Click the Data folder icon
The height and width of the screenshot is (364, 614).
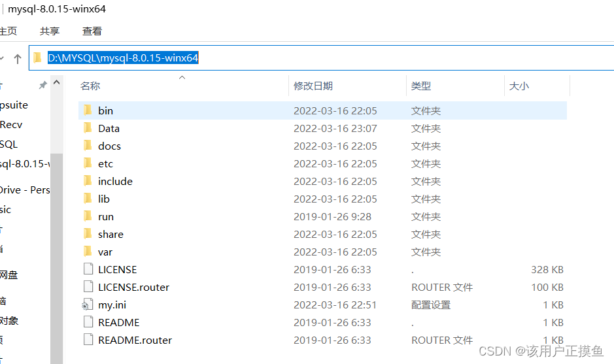point(88,128)
